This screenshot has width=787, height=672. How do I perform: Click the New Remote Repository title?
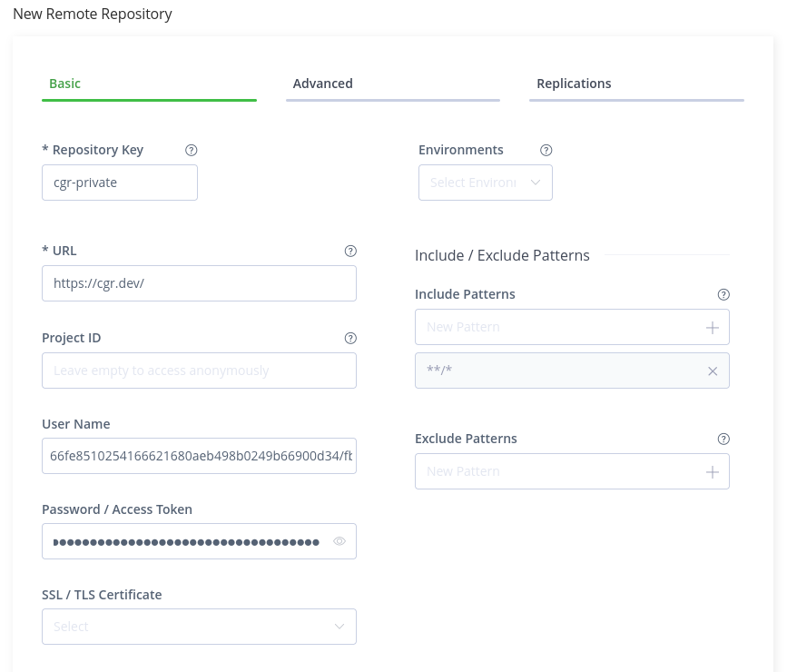click(93, 14)
